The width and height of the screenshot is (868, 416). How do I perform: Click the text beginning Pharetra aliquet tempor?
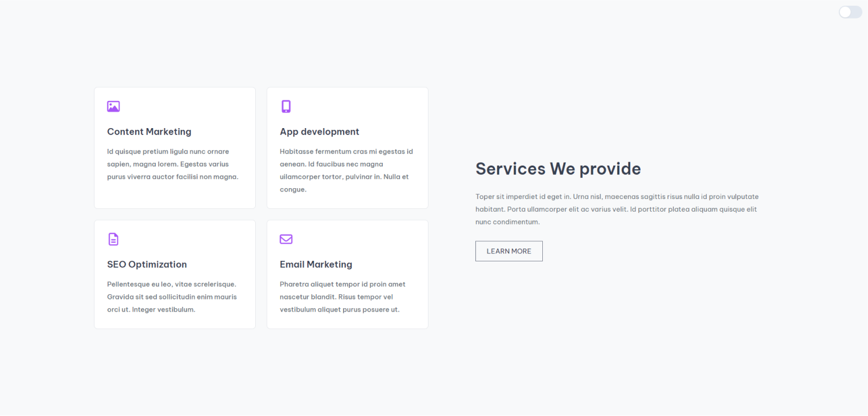342,297
